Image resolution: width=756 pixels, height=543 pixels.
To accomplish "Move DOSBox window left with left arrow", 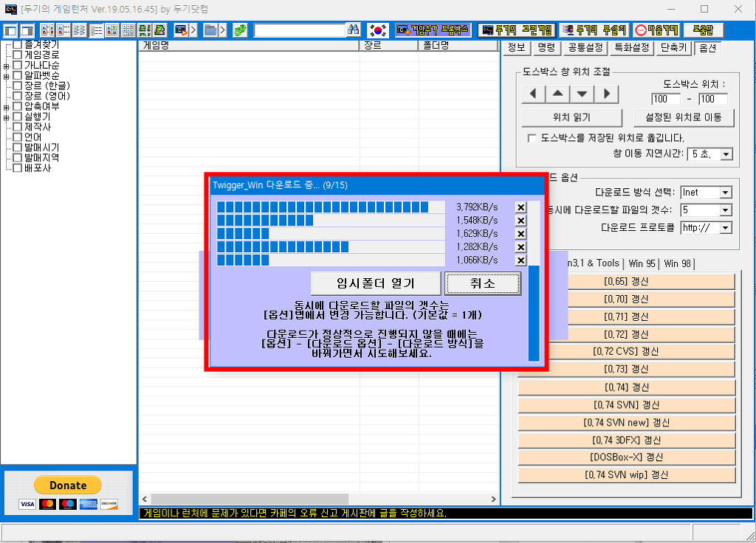I will pos(534,94).
